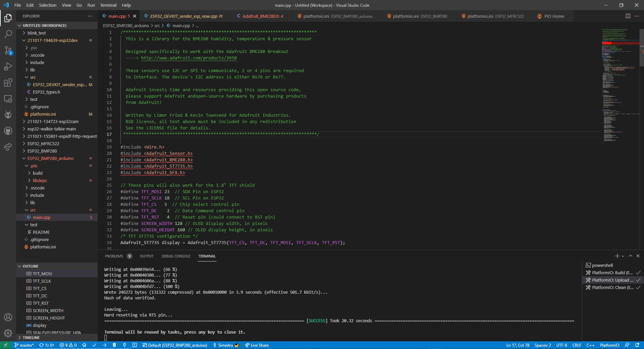Collapse the OUTLINE section
This screenshot has width=644, height=349.
[x=57, y=266]
